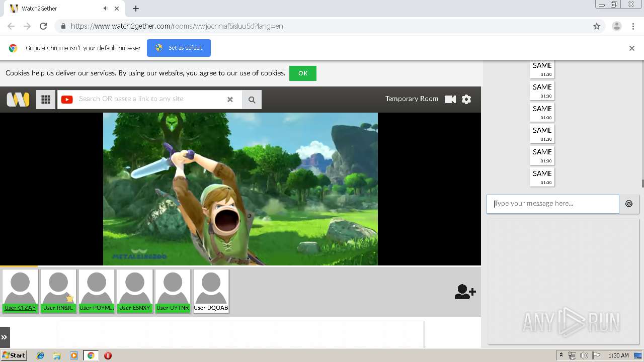
Task: Toggle the webcam camera icon
Action: pos(450,100)
